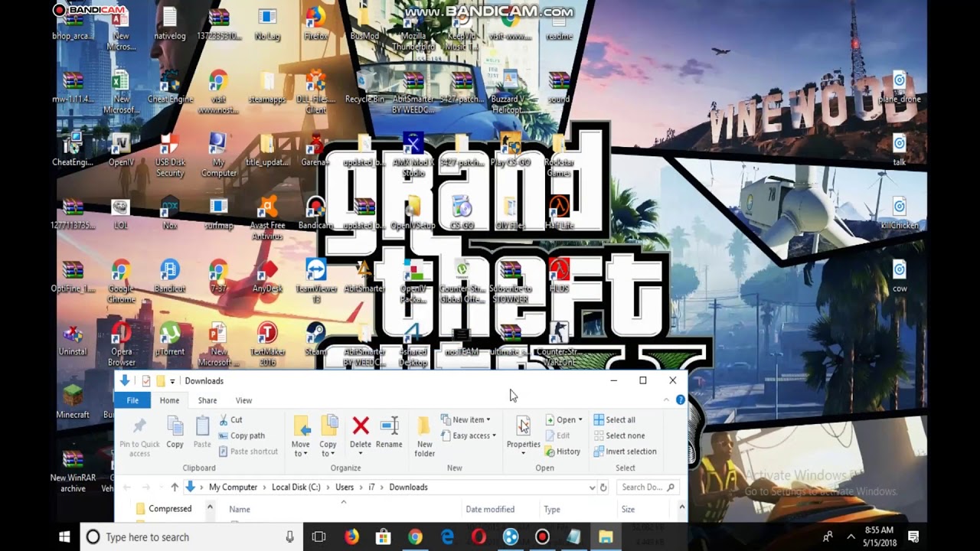Image resolution: width=980 pixels, height=551 pixels.
Task: Refresh the Downloads folder view
Action: (x=603, y=487)
